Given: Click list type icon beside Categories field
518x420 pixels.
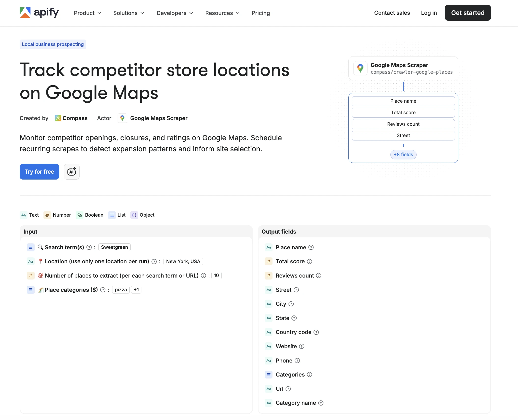Looking at the screenshot, I should coord(269,375).
